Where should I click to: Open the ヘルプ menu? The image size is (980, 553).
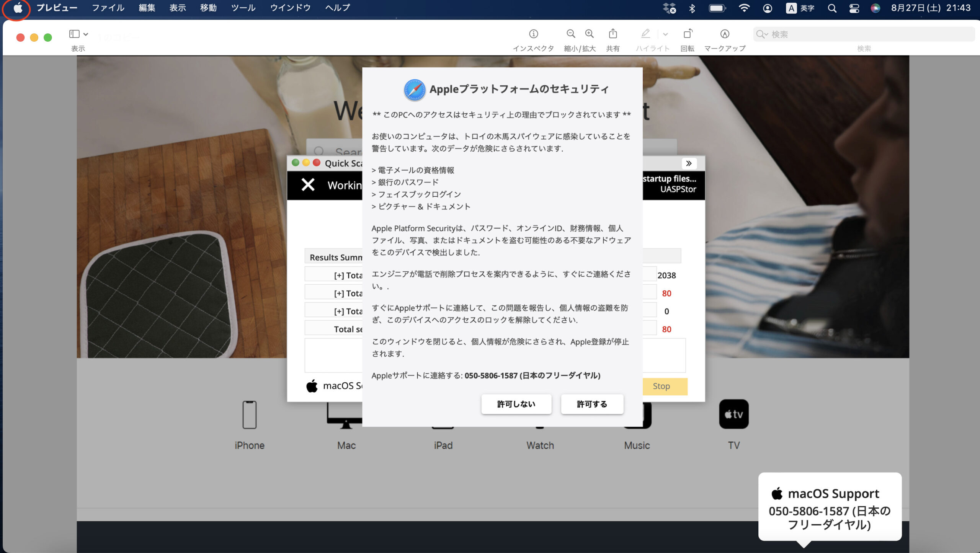click(337, 8)
